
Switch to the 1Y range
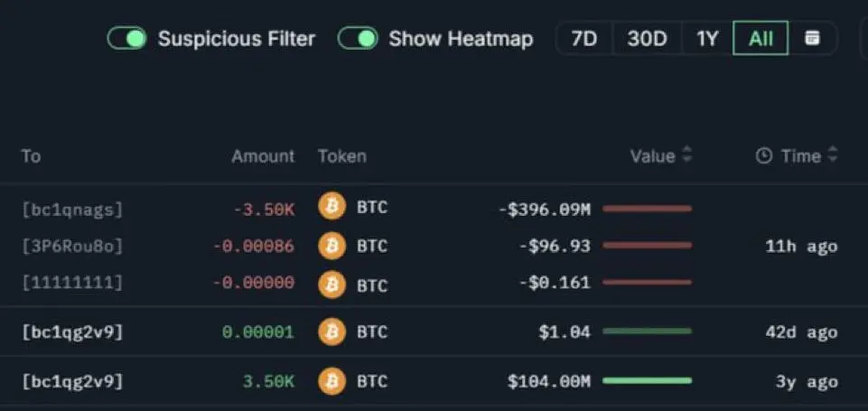click(707, 38)
